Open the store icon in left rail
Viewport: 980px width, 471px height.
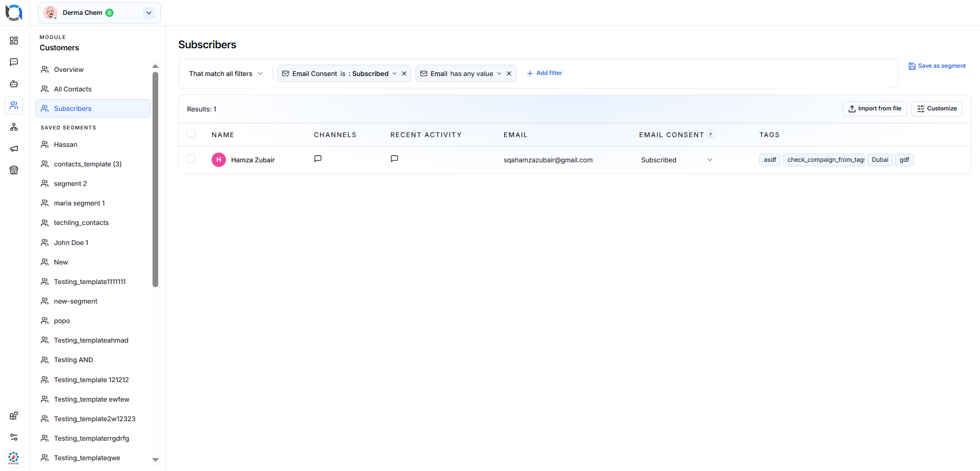(14, 170)
